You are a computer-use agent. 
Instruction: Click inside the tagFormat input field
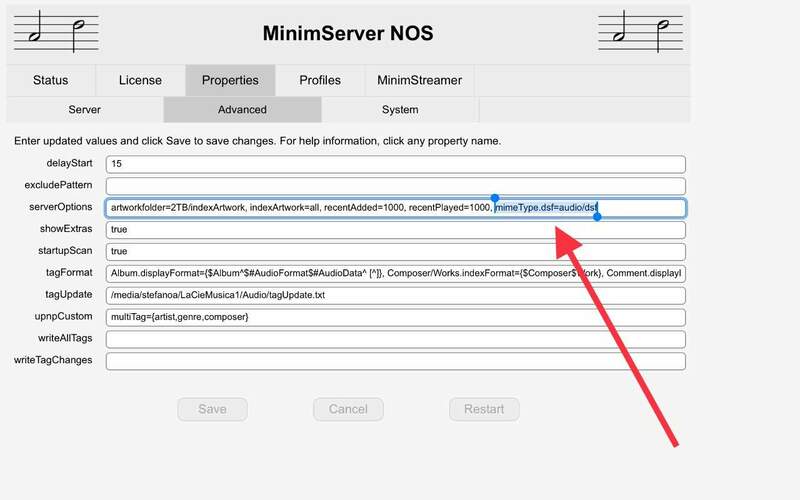tap(395, 273)
